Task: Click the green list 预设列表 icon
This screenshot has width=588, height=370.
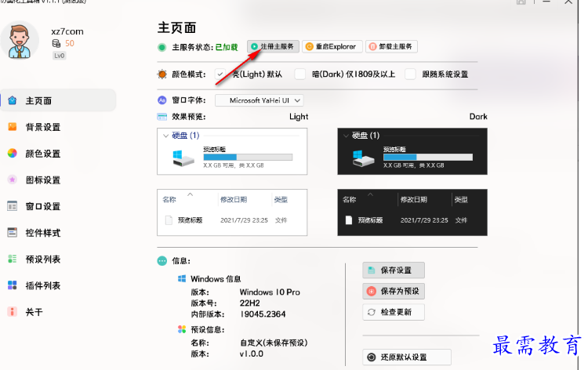Action: 13,259
